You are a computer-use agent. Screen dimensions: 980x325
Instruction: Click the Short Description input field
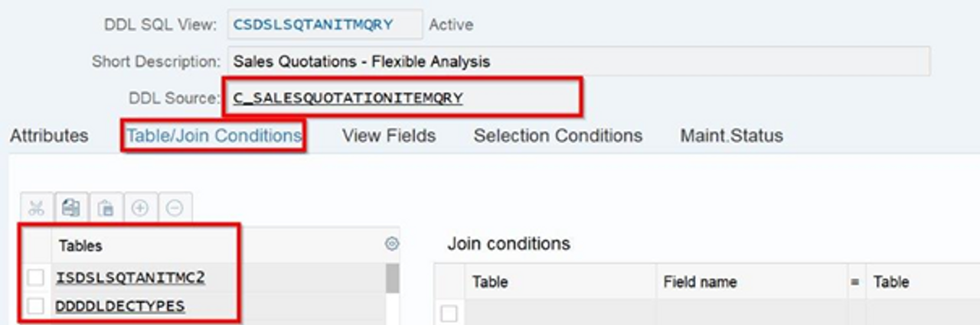tap(579, 61)
